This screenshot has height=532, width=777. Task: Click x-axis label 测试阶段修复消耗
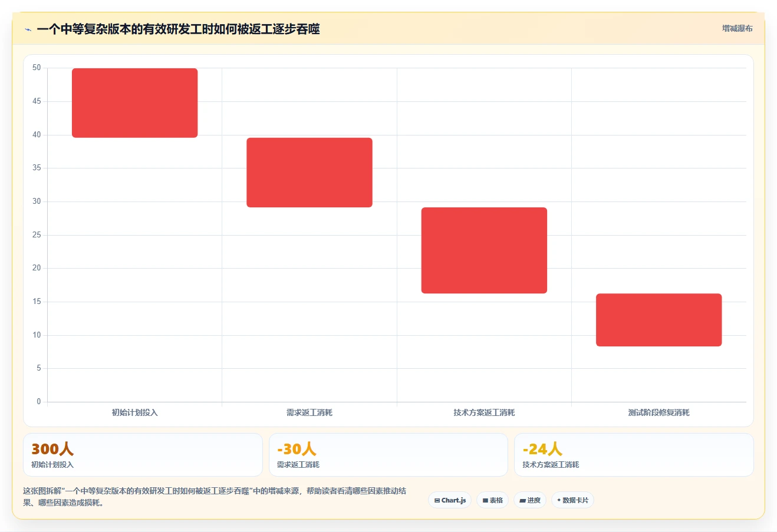pos(659,412)
